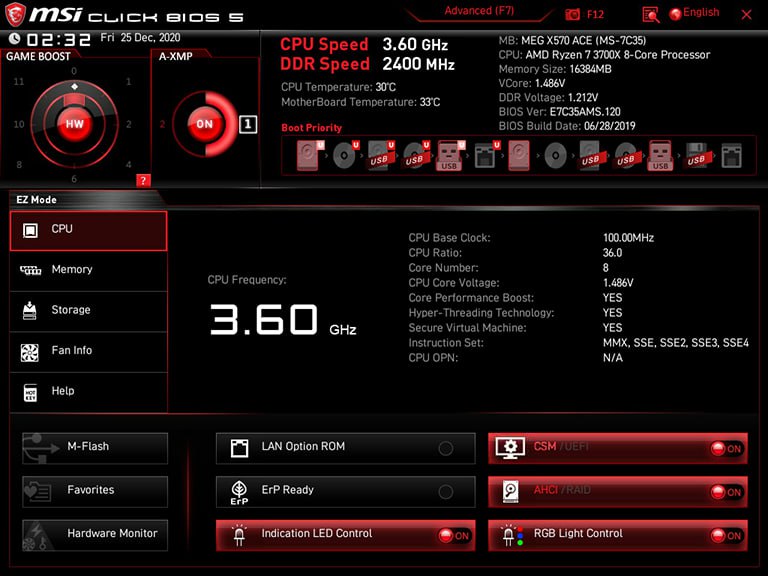Click the Core Performance Boost row

click(515, 298)
